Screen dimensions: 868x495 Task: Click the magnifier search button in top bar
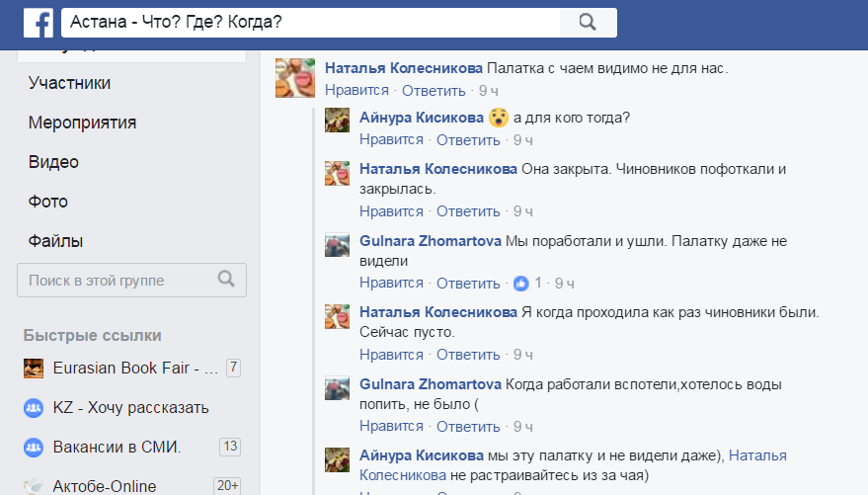tap(588, 22)
